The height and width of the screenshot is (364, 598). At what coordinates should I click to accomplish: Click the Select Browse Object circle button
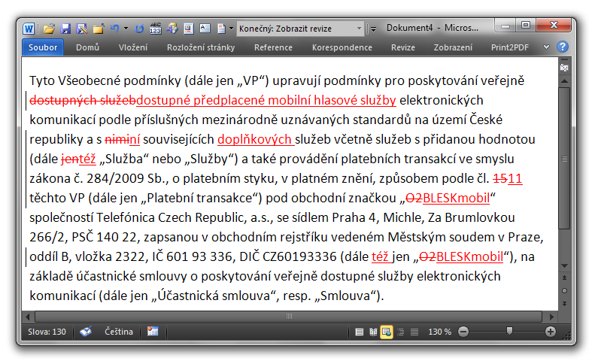point(564,291)
